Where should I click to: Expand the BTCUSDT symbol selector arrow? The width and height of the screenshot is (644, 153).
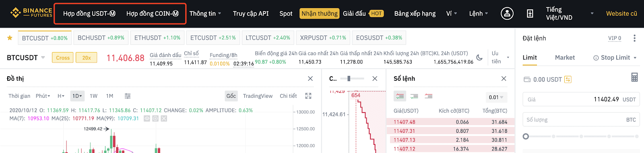click(43, 58)
